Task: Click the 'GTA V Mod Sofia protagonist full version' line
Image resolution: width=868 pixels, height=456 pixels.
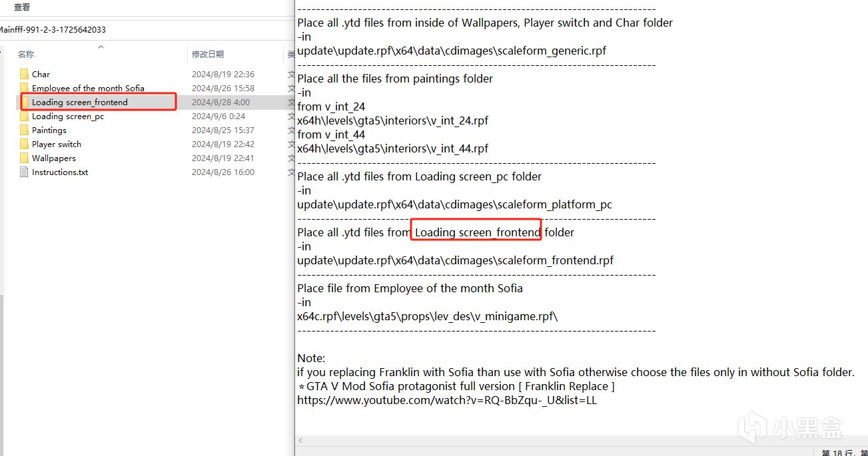Action: 456,386
